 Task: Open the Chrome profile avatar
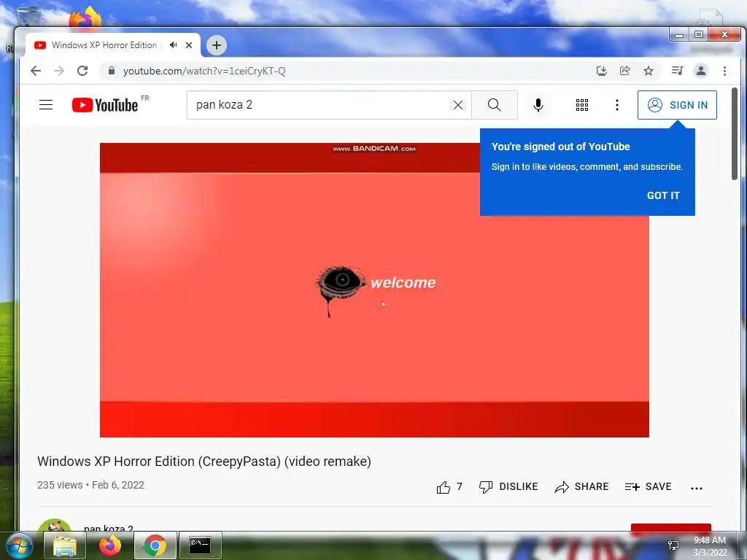click(x=701, y=71)
